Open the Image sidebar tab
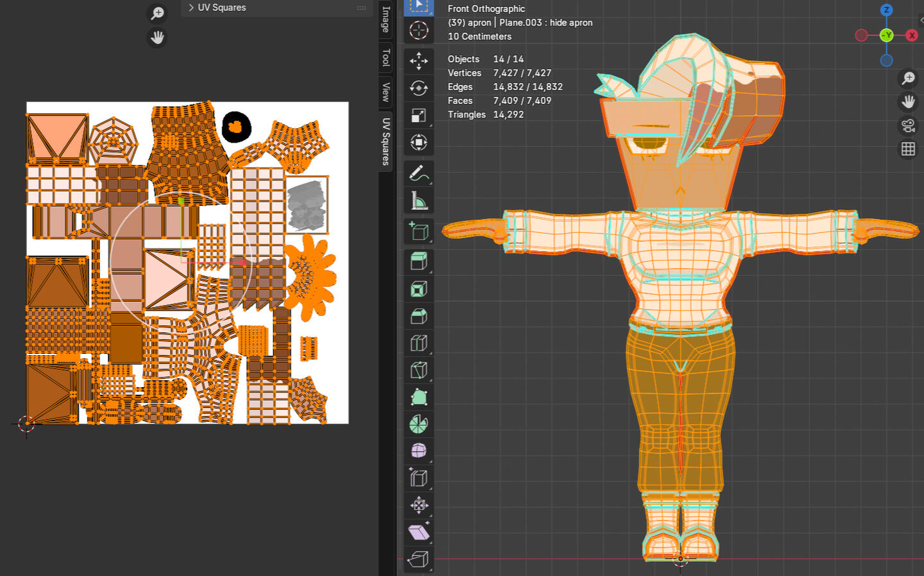Screen dimensions: 924x576 click(x=386, y=19)
